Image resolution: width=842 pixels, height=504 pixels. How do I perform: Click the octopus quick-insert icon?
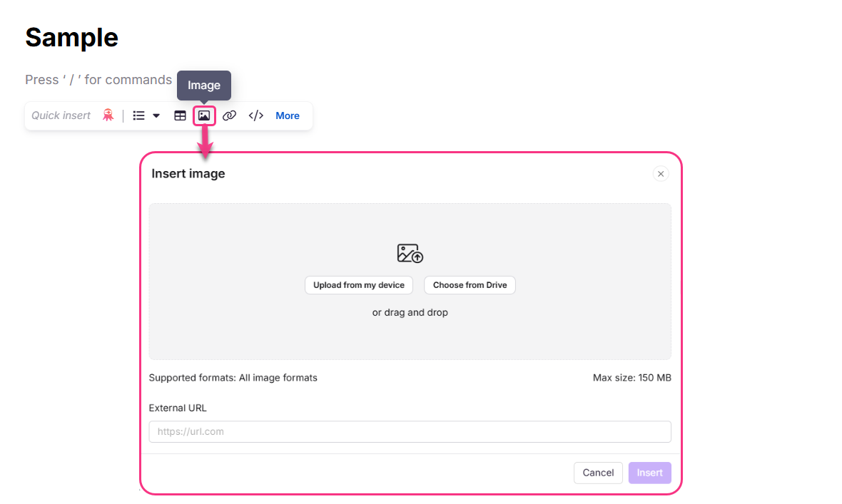point(108,115)
